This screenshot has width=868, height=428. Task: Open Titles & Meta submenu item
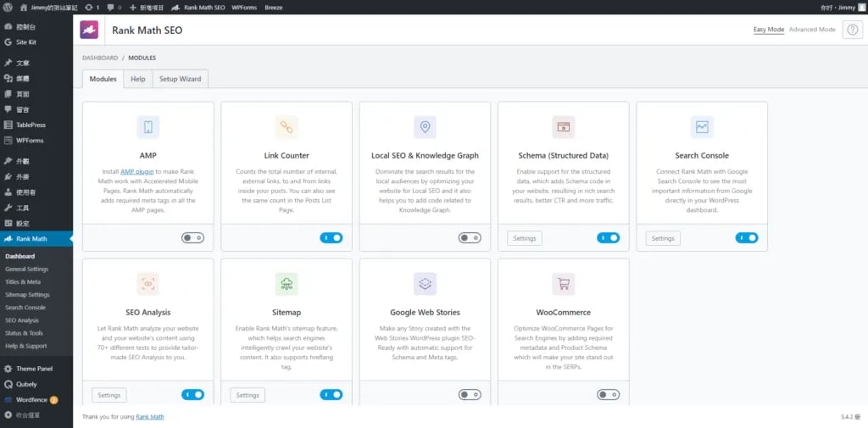[23, 282]
